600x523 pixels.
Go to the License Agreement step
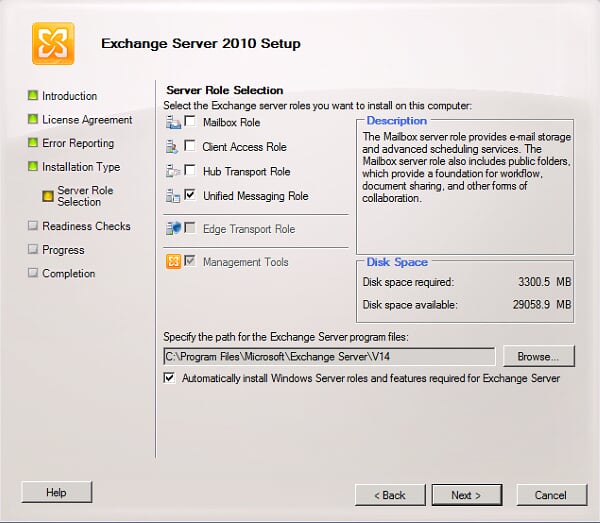pyautogui.click(x=87, y=120)
